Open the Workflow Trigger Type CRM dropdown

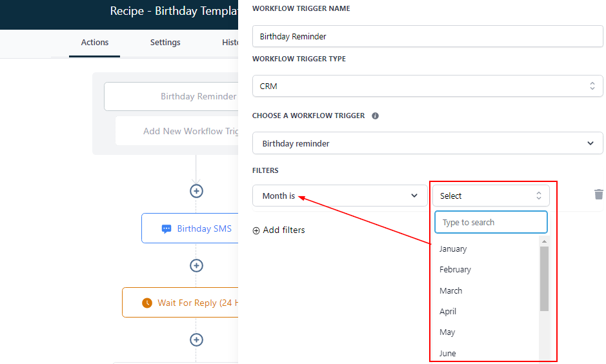(427, 86)
